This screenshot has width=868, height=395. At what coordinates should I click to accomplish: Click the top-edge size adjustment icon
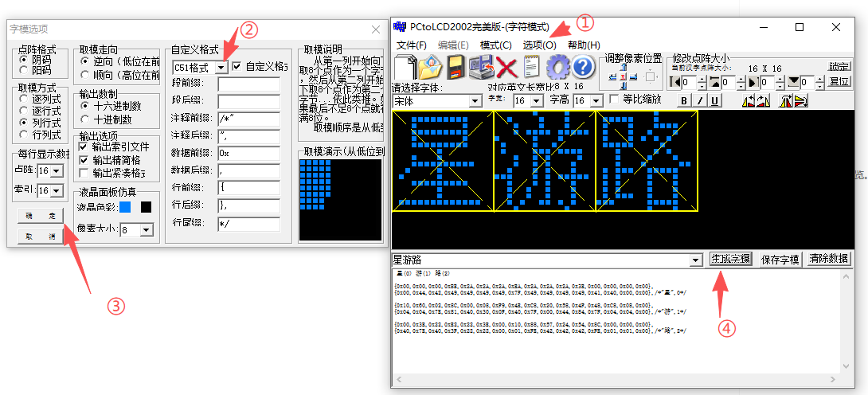[x=714, y=83]
